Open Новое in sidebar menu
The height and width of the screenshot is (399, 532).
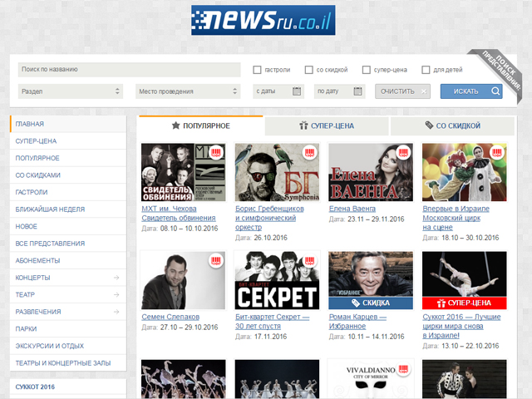(x=68, y=226)
